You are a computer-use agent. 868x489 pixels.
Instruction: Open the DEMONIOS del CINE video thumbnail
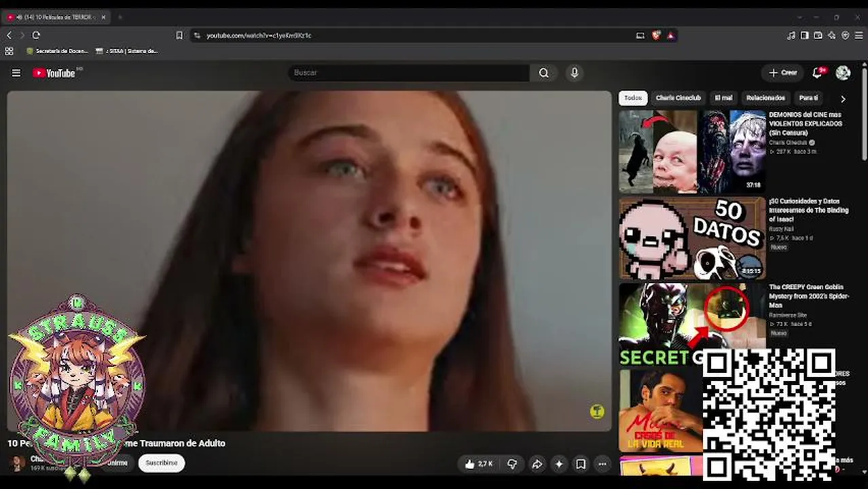(692, 151)
